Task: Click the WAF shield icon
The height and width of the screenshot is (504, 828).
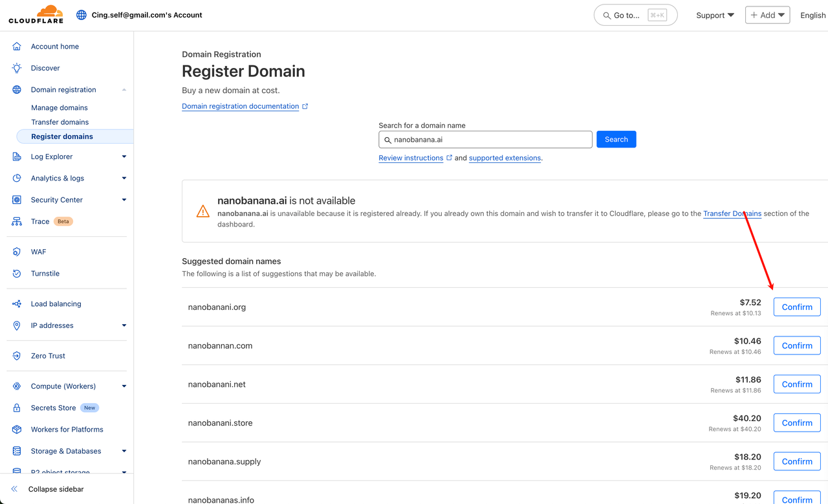Action: click(17, 252)
